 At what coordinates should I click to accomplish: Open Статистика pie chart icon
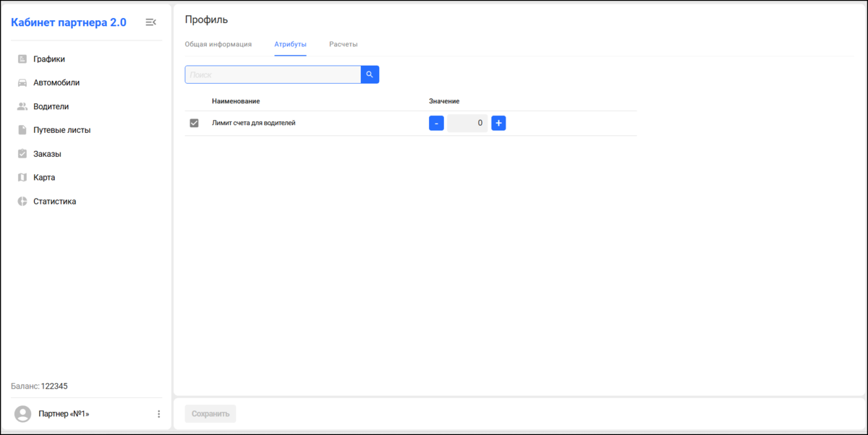point(22,202)
